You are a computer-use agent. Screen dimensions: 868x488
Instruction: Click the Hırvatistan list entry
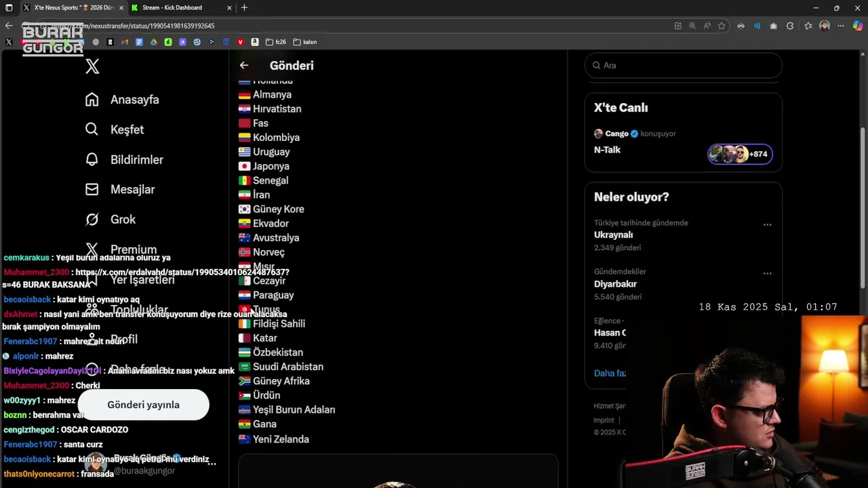[270, 108]
